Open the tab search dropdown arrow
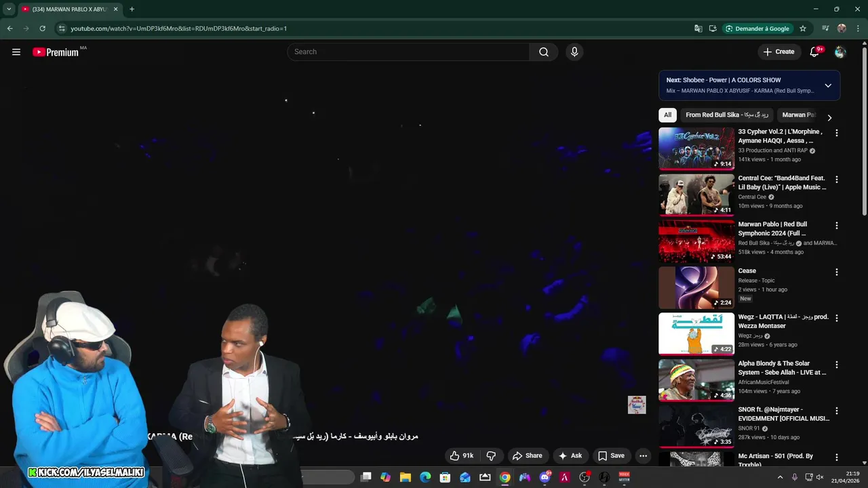This screenshot has width=868, height=488. point(9,9)
